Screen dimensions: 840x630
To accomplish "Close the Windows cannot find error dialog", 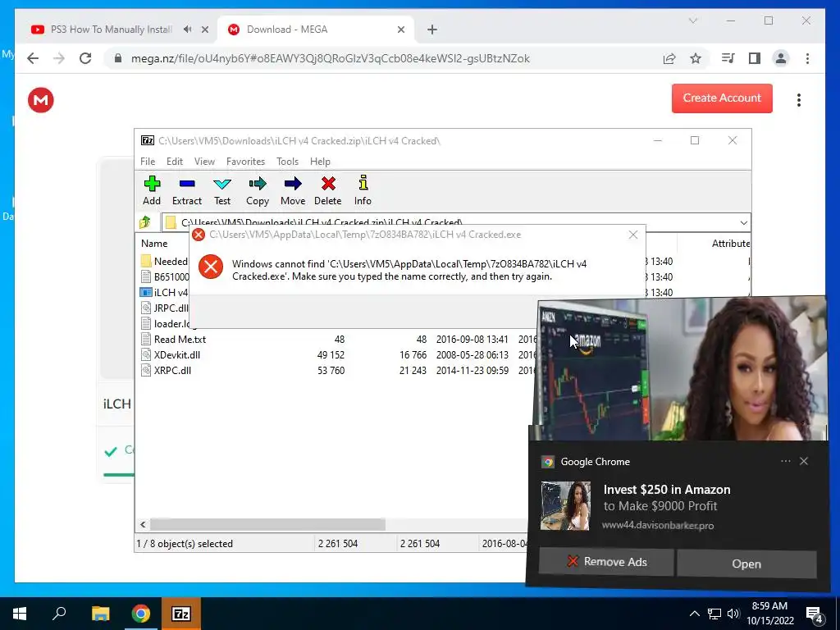I will (x=632, y=235).
